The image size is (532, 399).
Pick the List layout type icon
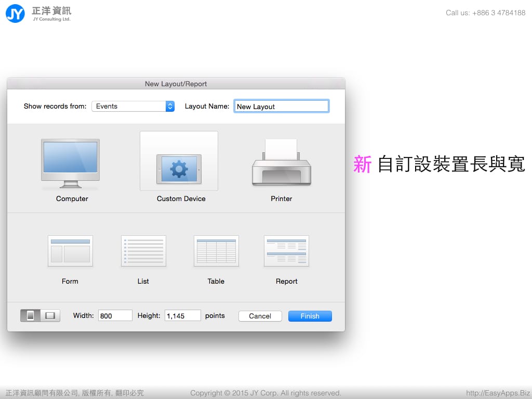pos(143,251)
